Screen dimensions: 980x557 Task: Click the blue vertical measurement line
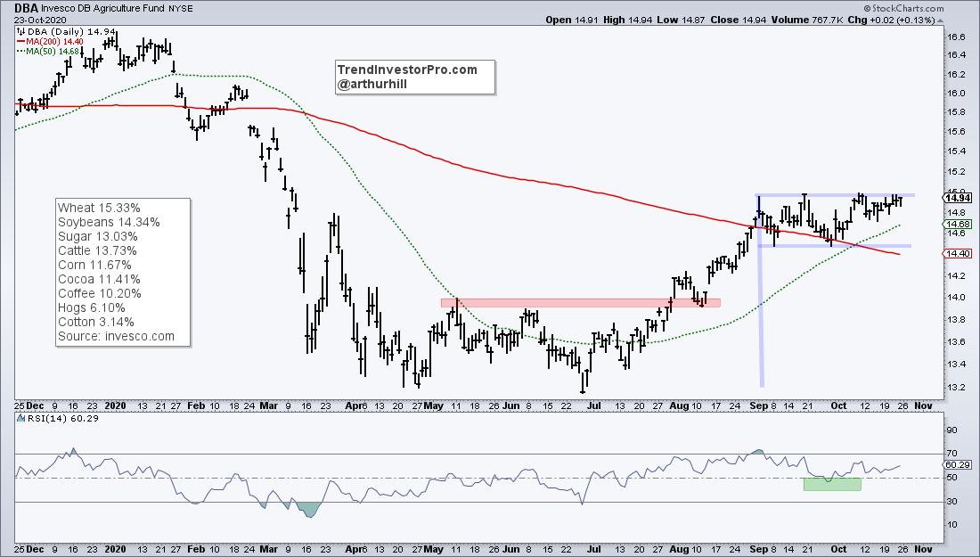click(761, 294)
